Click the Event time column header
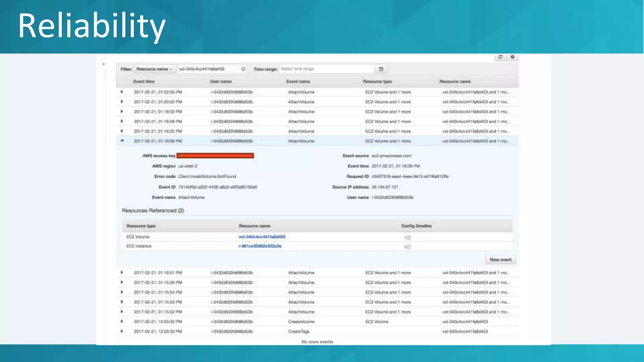Viewport: 644px width, 362px height. point(144,82)
